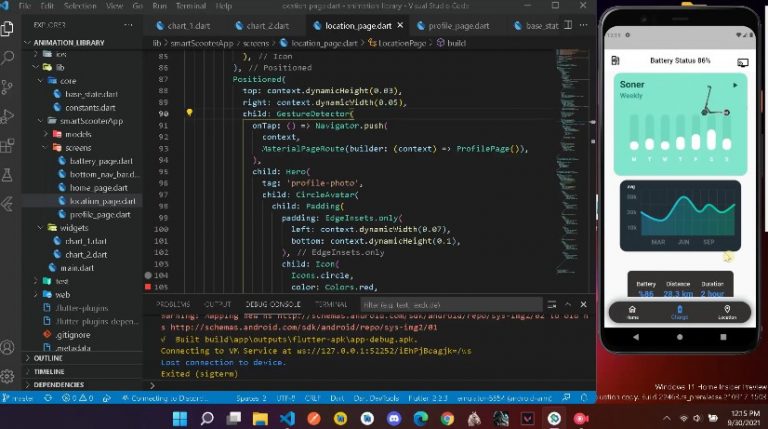Toggle the breakpoint on line 104
The height and width of the screenshot is (429, 768).
tap(148, 275)
